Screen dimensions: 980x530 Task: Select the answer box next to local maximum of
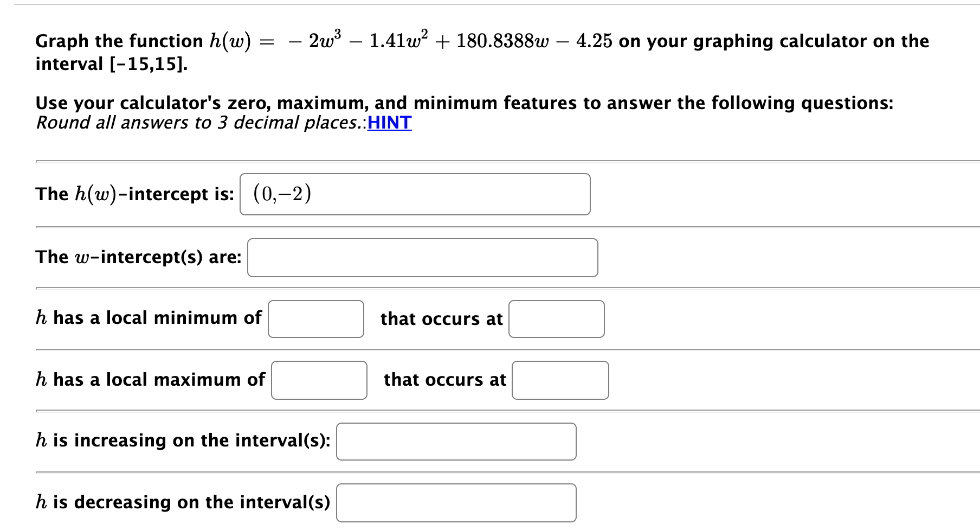[x=319, y=381]
